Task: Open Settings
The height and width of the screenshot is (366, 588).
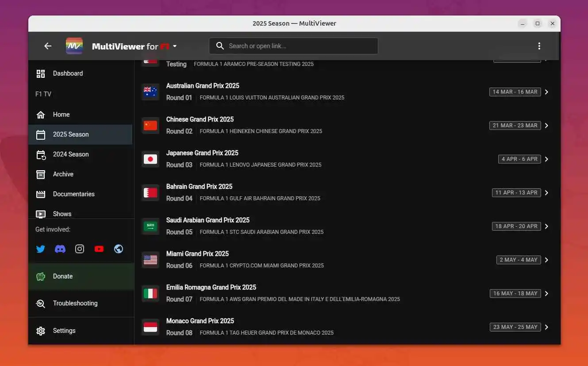Action: pos(81,331)
